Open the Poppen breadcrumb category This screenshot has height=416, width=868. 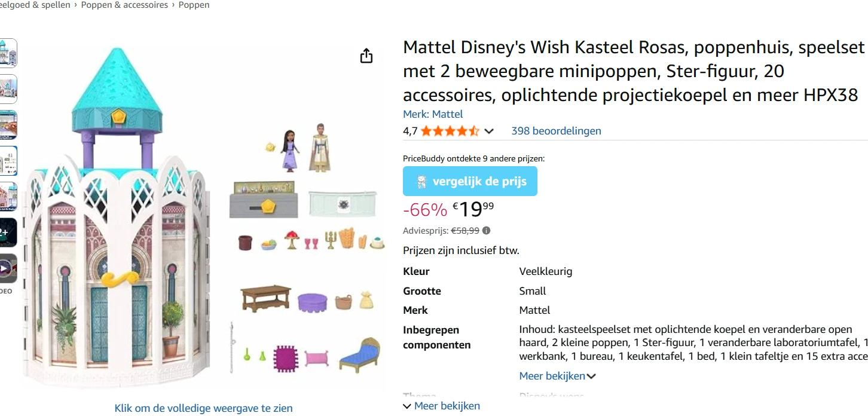click(x=194, y=5)
